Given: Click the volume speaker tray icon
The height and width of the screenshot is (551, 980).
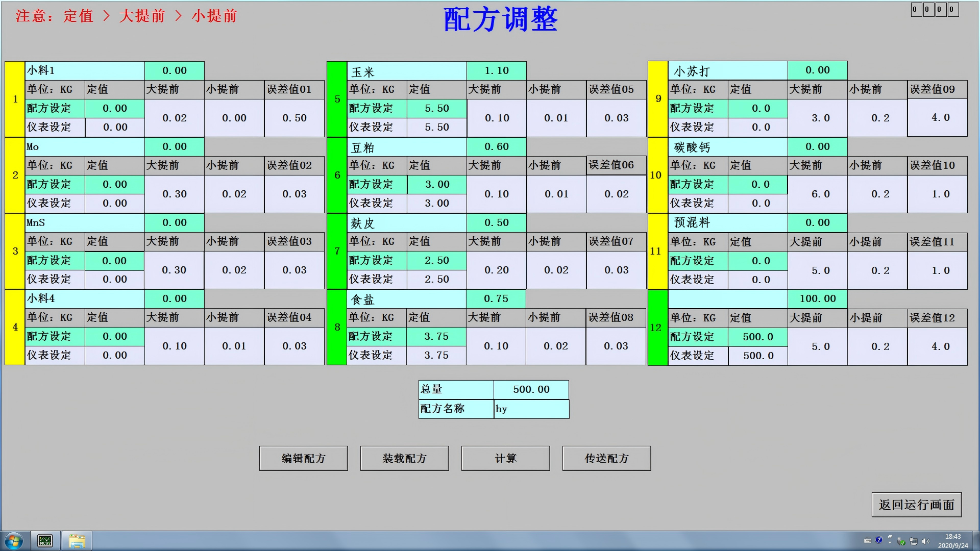Looking at the screenshot, I should pyautogui.click(x=925, y=541).
